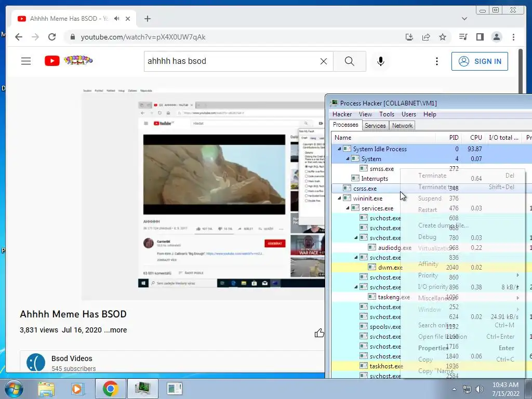The image size is (532, 399).
Task: Open the Hacker menu in Process Hacker
Action: coord(342,114)
